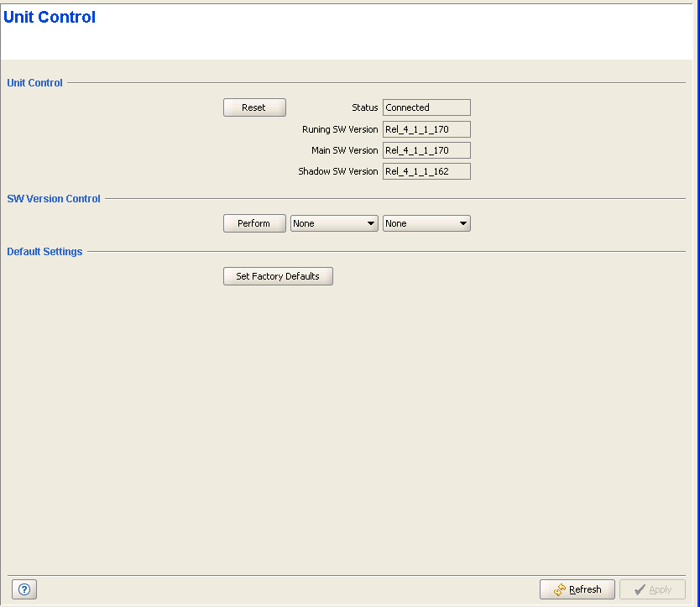
Task: Open the second None dropdown on the right
Action: tap(426, 223)
